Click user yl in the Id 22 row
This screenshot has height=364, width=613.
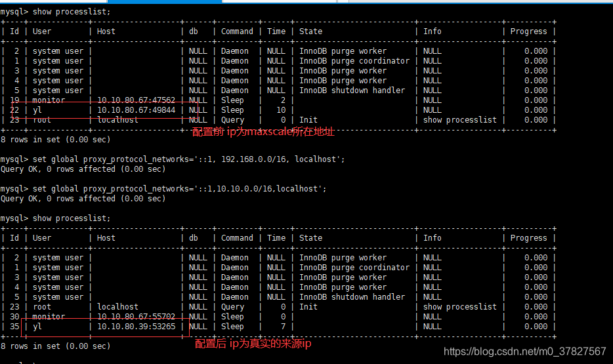click(x=37, y=110)
